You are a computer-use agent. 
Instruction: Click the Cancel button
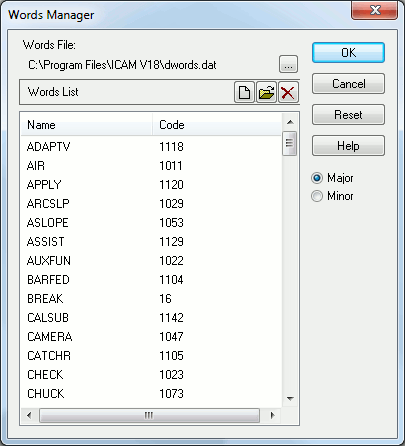click(x=348, y=84)
